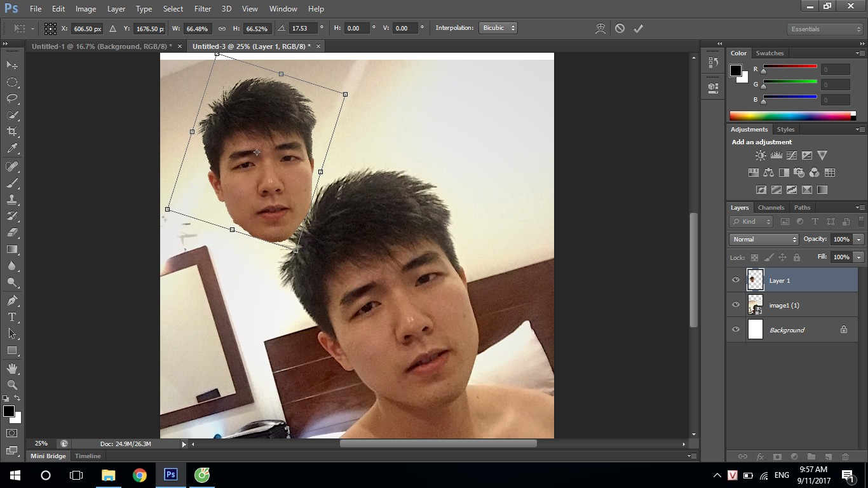868x488 pixels.
Task: Open the Filter menu
Action: 203,9
